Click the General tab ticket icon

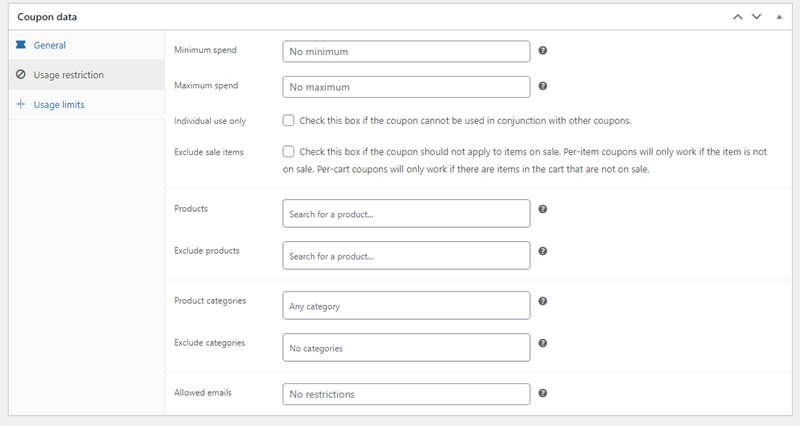click(20, 45)
